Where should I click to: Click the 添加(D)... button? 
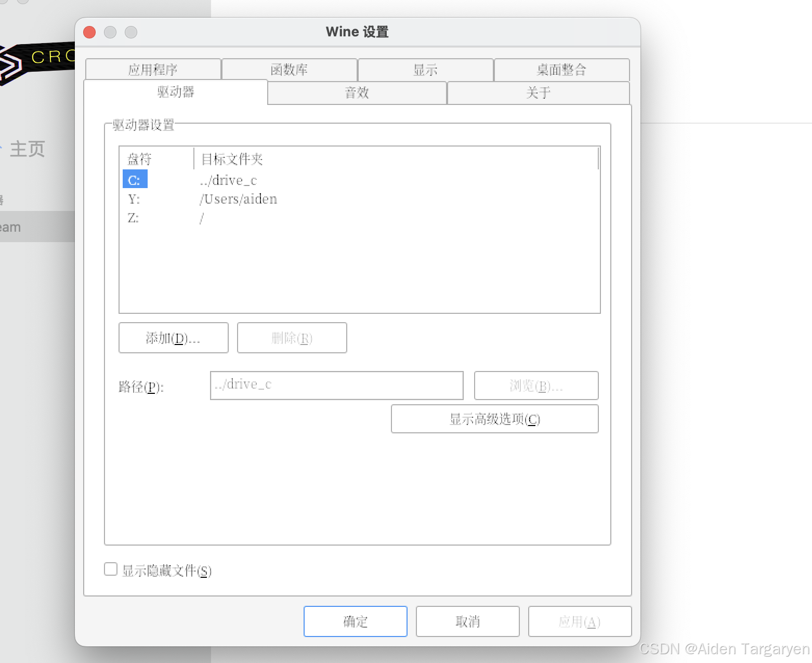coord(174,338)
